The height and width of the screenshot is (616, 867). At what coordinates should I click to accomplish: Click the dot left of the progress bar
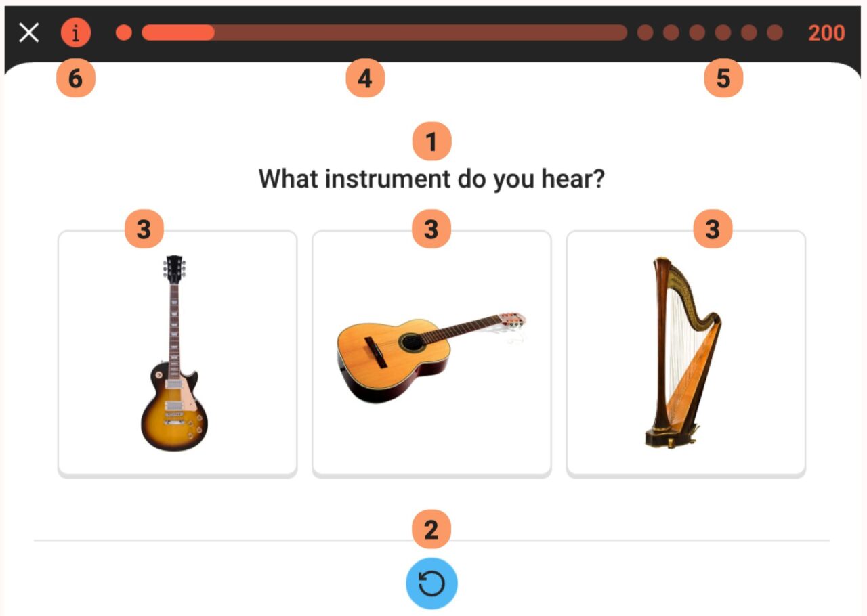coord(123,32)
